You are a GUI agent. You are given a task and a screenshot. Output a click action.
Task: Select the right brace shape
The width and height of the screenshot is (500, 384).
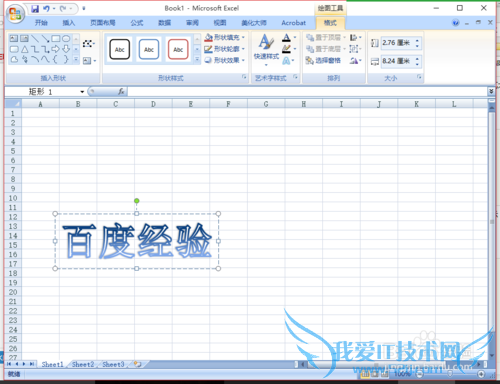(x=66, y=60)
